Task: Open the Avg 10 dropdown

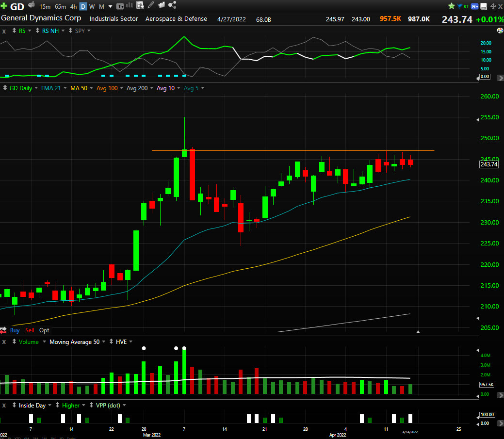Action: [x=179, y=88]
